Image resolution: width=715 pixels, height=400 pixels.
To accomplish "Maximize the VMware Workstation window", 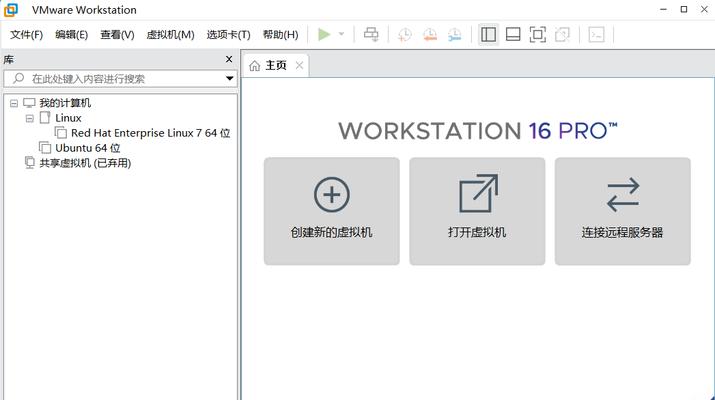I will click(684, 9).
